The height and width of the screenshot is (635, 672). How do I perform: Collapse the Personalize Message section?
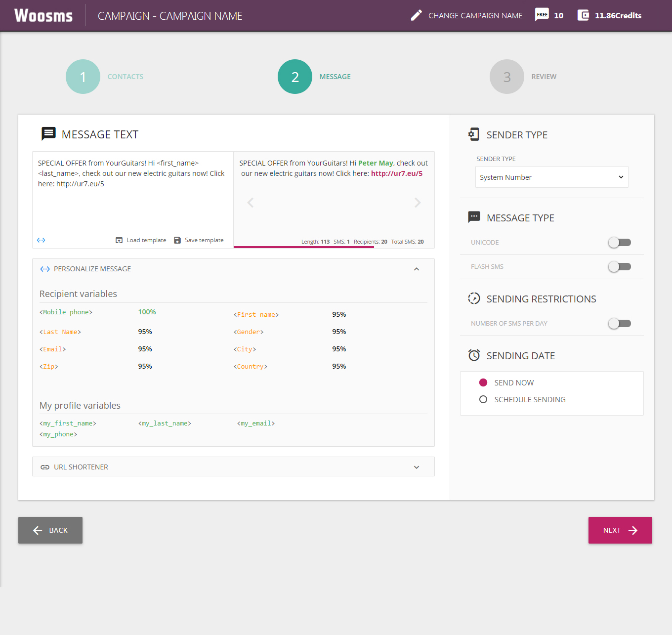[417, 269]
